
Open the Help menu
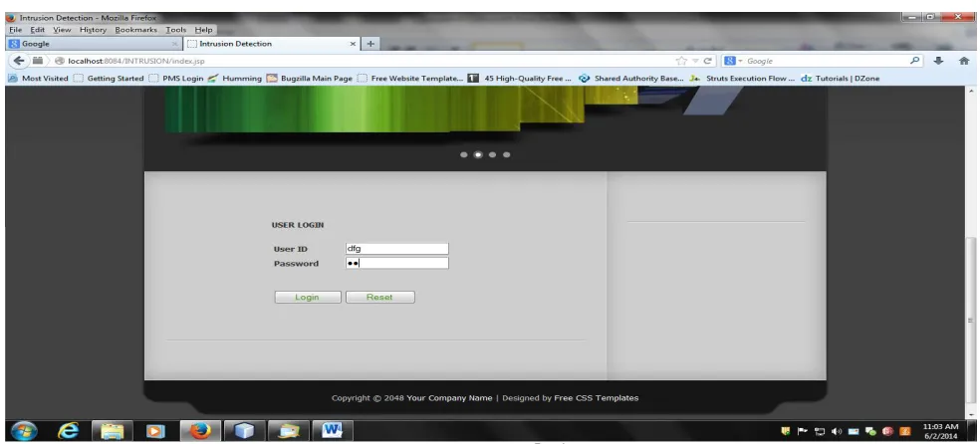pyautogui.click(x=203, y=29)
